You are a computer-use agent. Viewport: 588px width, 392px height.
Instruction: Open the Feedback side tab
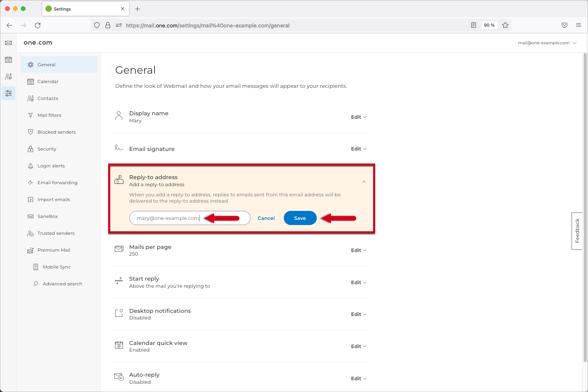pyautogui.click(x=577, y=231)
